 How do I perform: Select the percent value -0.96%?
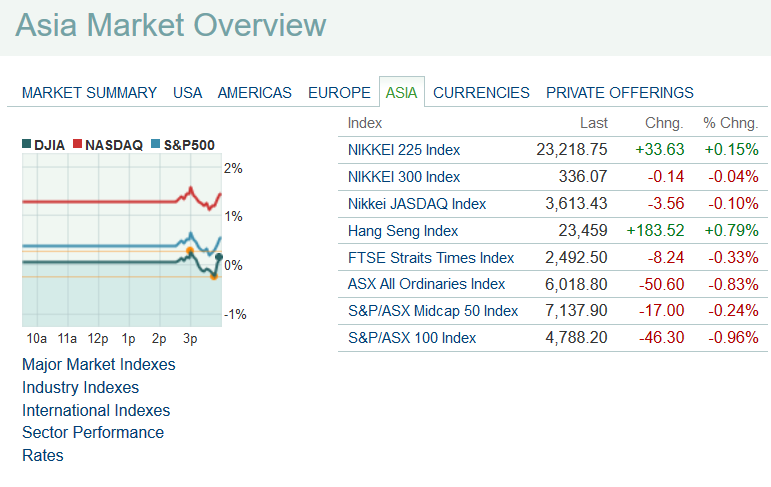tap(733, 338)
